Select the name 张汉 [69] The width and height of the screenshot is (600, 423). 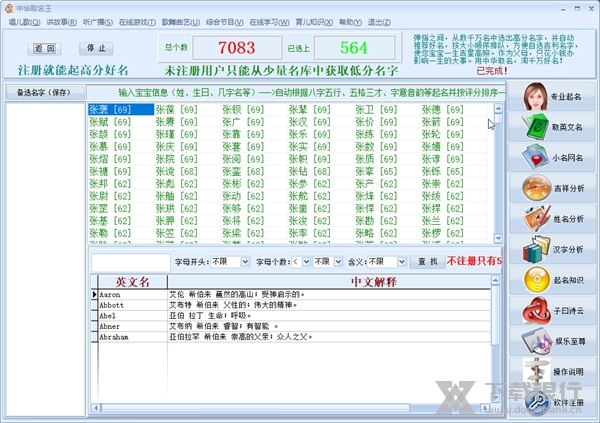point(309,122)
